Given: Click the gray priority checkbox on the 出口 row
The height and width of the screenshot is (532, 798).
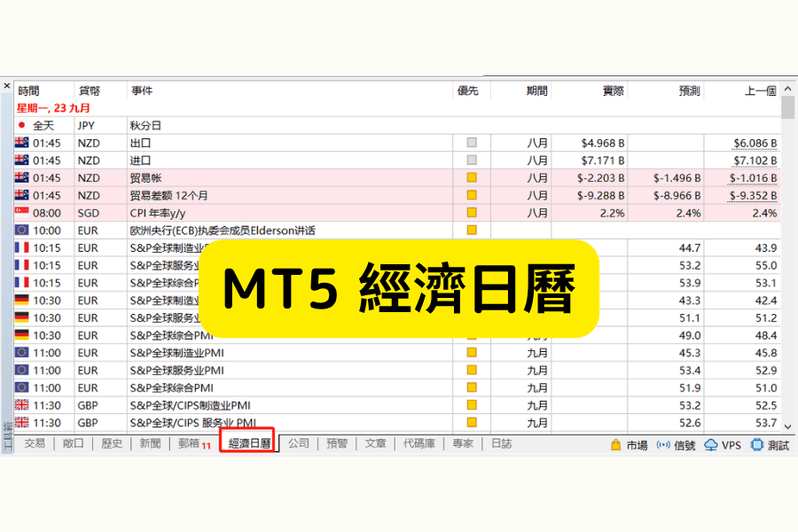Looking at the screenshot, I should 472,143.
